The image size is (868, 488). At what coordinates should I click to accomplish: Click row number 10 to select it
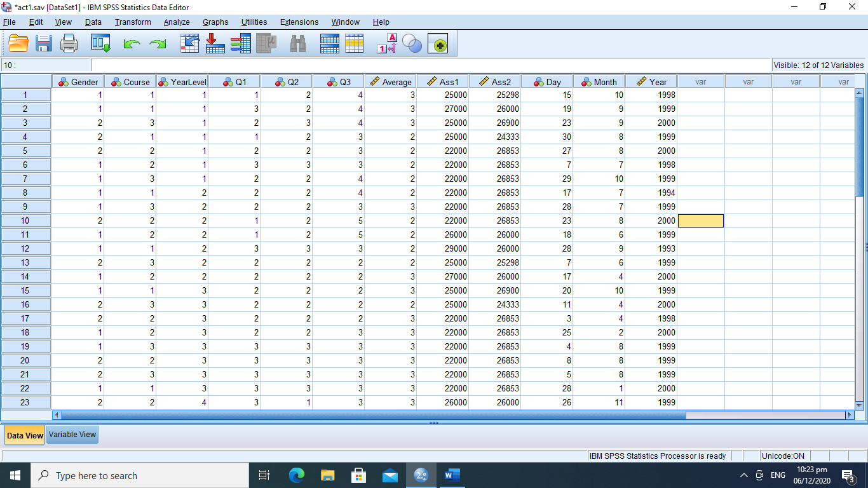click(x=25, y=220)
